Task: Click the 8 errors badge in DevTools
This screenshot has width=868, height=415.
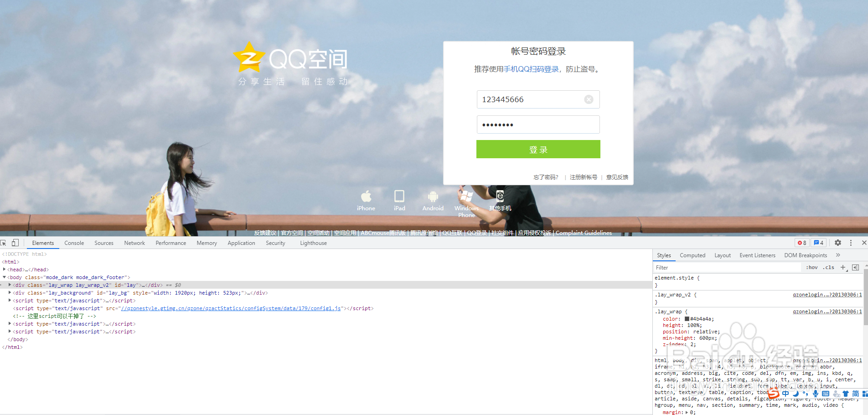Action: tap(802, 243)
